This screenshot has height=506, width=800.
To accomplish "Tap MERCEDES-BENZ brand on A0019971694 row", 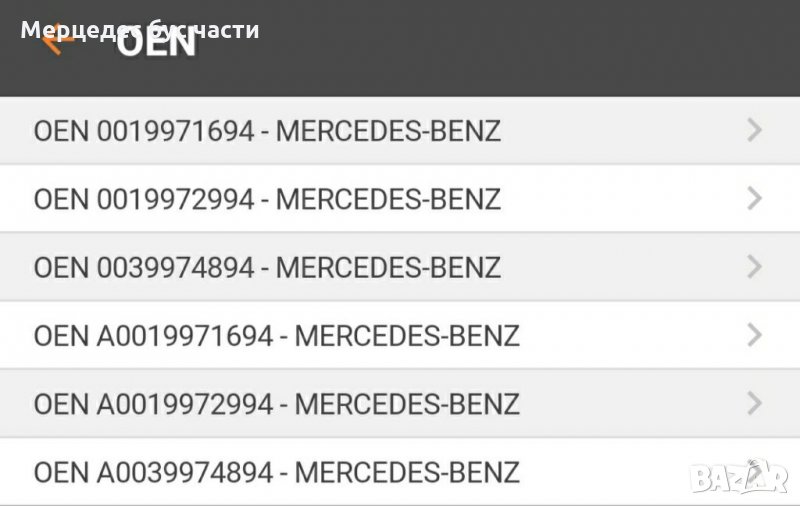I will (x=408, y=336).
